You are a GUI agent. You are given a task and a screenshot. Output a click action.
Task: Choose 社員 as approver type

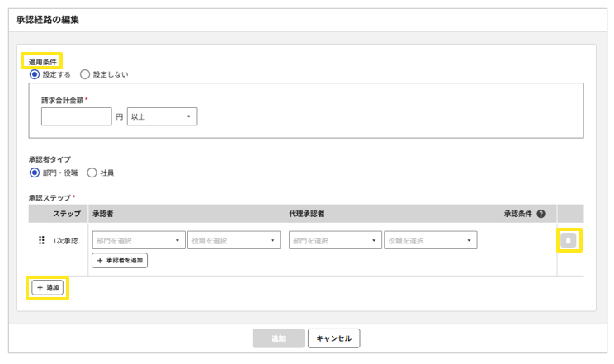click(92, 173)
